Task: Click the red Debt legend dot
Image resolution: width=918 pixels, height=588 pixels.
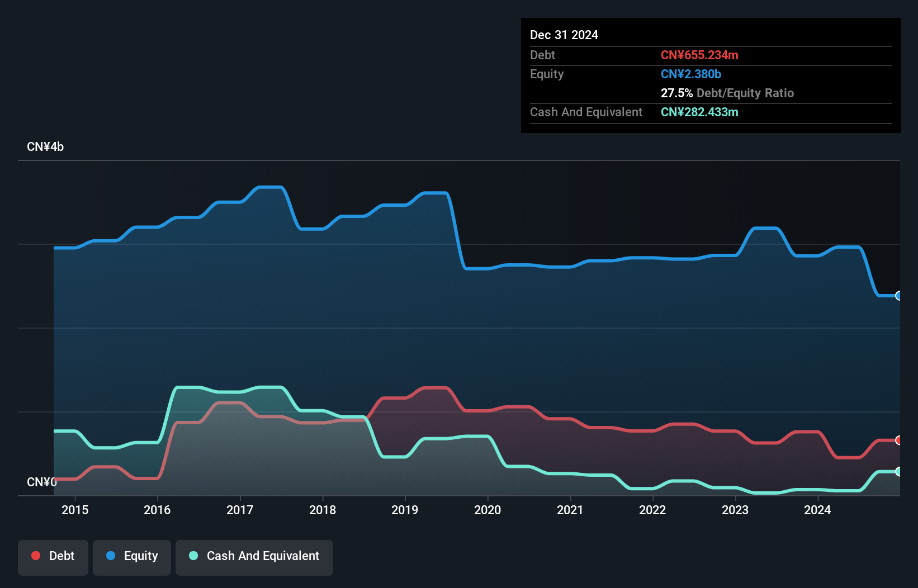Action: [x=36, y=556]
